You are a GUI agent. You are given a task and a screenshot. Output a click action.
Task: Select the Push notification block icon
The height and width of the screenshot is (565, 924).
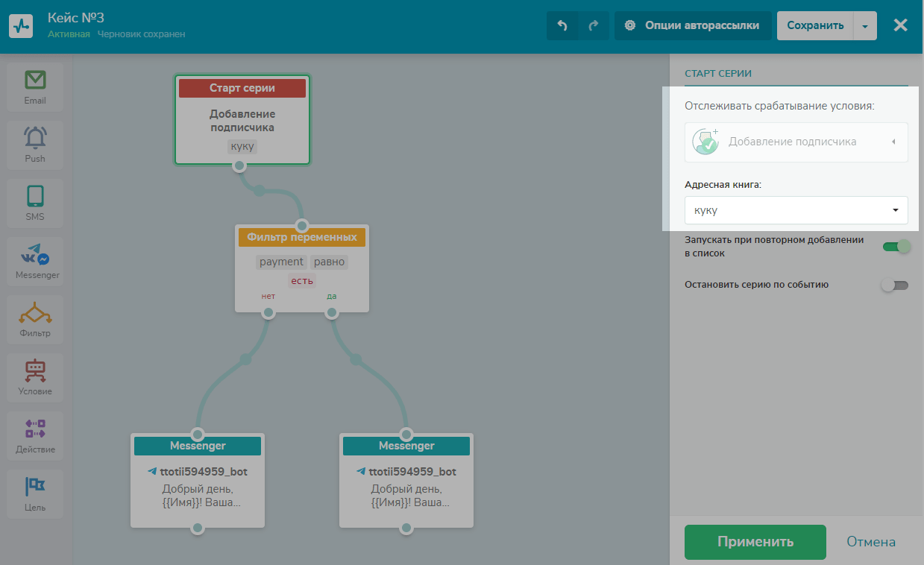click(x=35, y=139)
